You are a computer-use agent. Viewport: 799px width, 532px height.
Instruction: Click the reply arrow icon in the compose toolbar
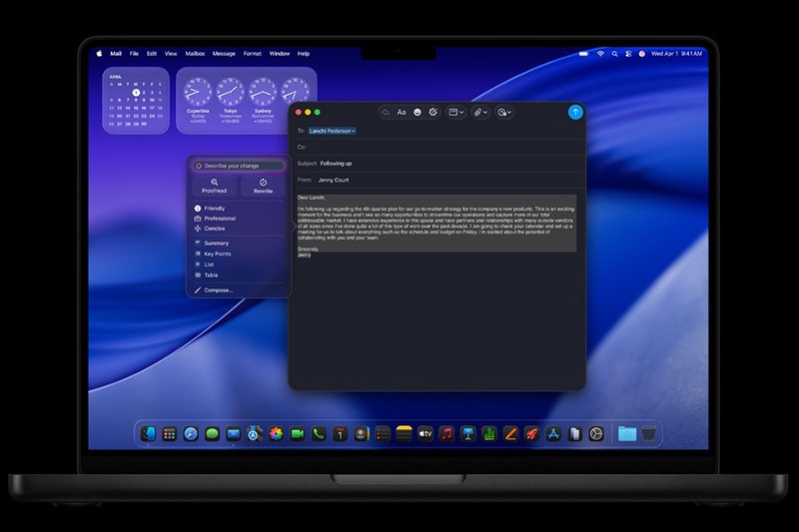tap(386, 113)
